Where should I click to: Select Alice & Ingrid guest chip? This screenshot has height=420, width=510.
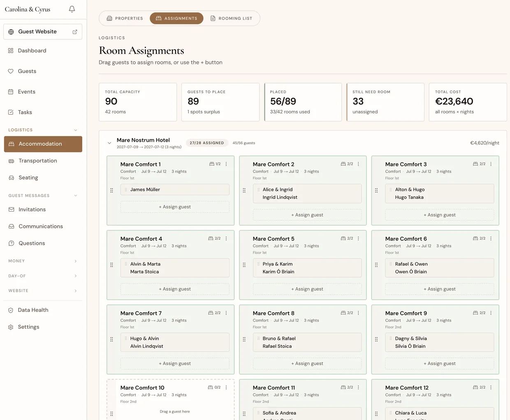[x=307, y=194]
